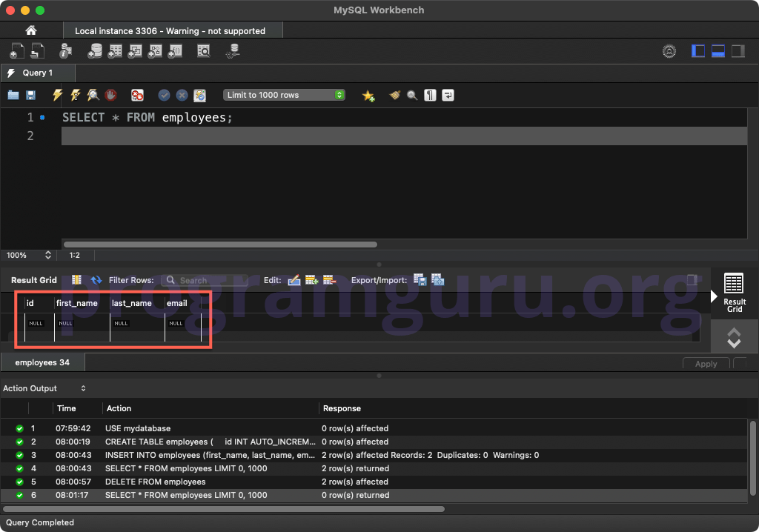759x532 pixels.
Task: Toggle the left sidebar panel
Action: [698, 51]
